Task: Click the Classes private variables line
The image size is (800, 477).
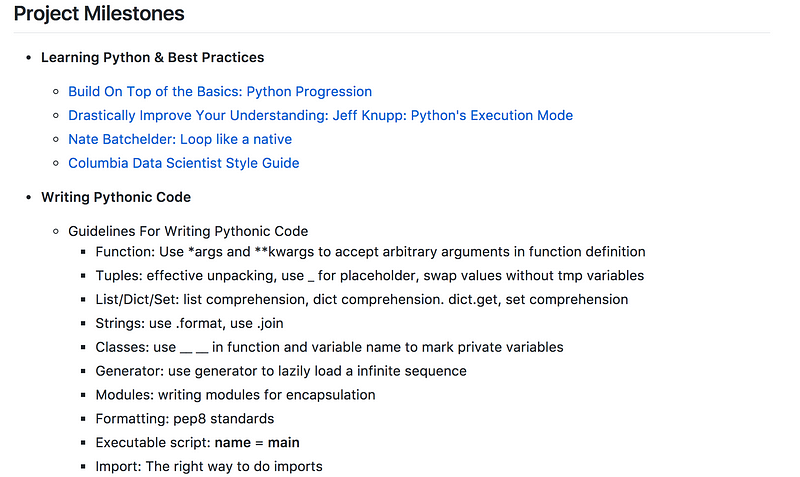Action: click(329, 347)
